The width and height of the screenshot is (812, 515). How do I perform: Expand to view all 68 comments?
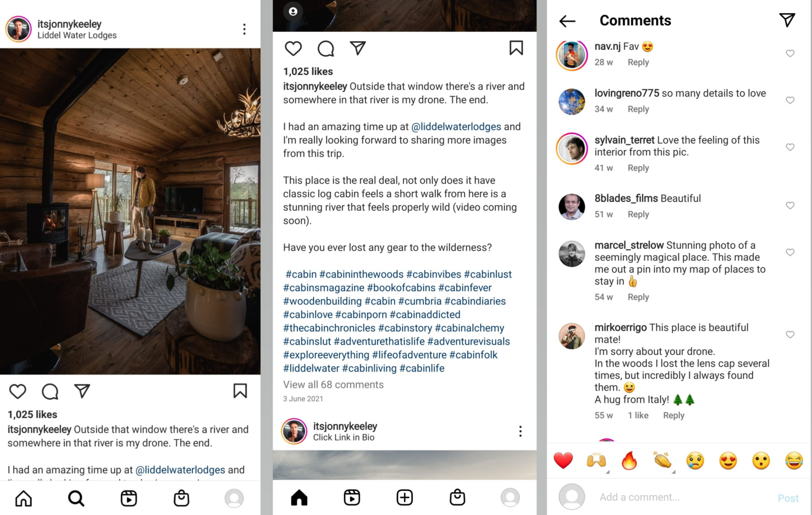pyautogui.click(x=333, y=385)
